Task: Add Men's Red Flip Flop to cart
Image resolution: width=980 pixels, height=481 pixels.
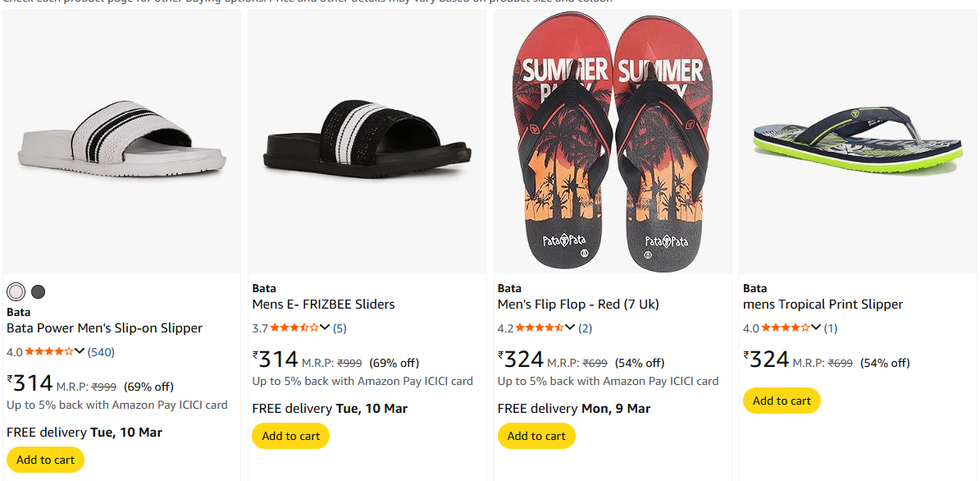Action: 536,436
